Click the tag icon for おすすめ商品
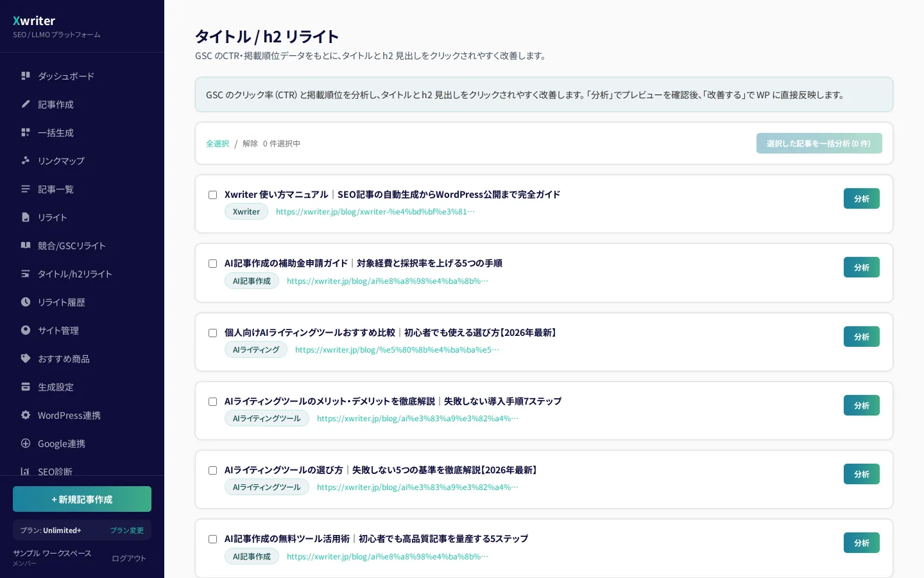This screenshot has width=924, height=578. point(26,358)
